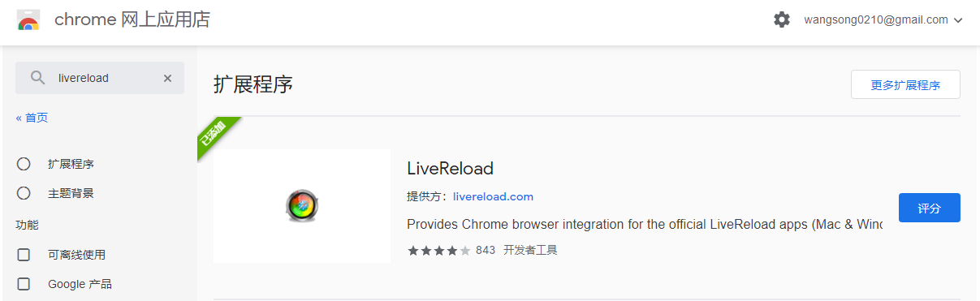Image resolution: width=980 pixels, height=301 pixels.
Task: Click the 843 ratings count
Action: (x=486, y=250)
